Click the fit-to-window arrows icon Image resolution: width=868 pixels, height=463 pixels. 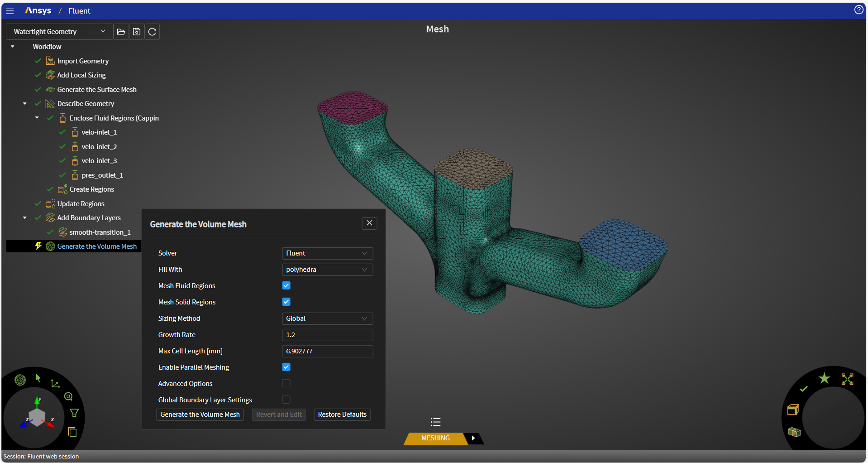[x=847, y=380]
